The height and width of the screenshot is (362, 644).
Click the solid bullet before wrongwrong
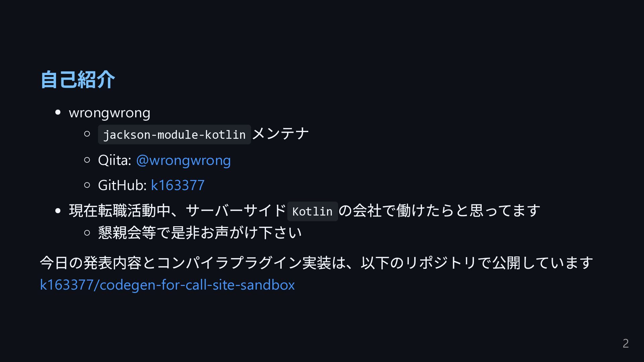click(58, 113)
